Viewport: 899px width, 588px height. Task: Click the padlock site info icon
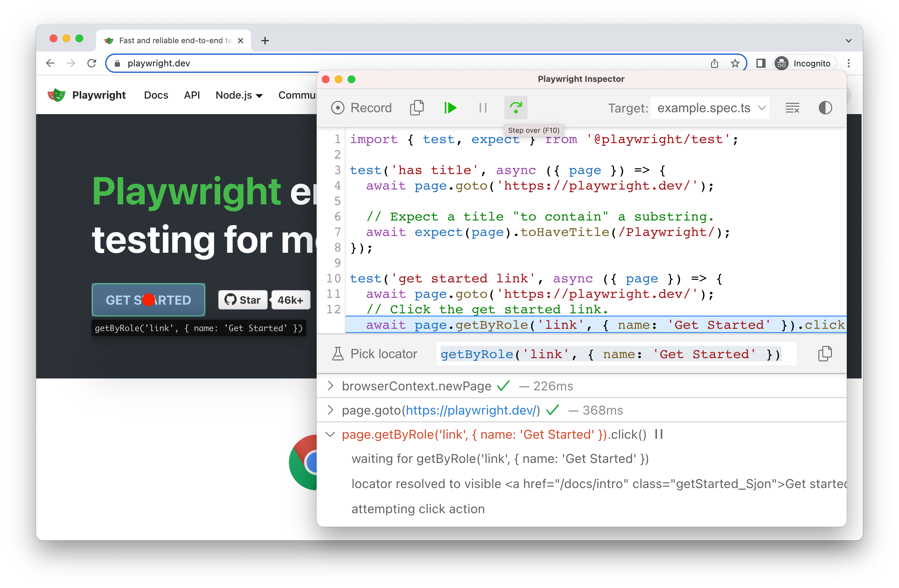(117, 64)
